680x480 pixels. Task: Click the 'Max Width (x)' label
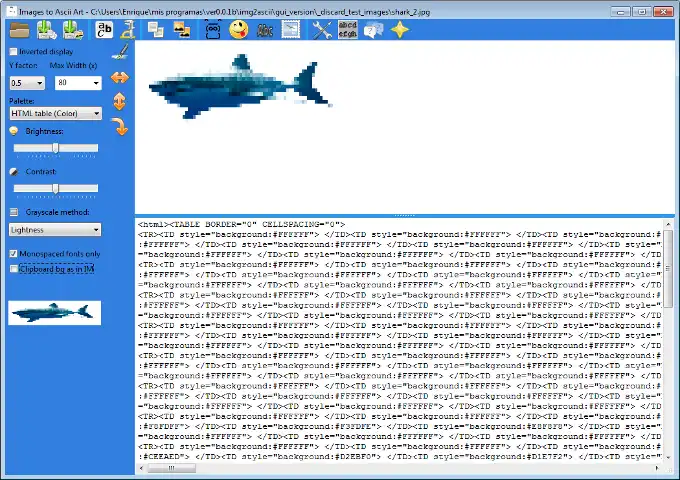tap(73, 65)
